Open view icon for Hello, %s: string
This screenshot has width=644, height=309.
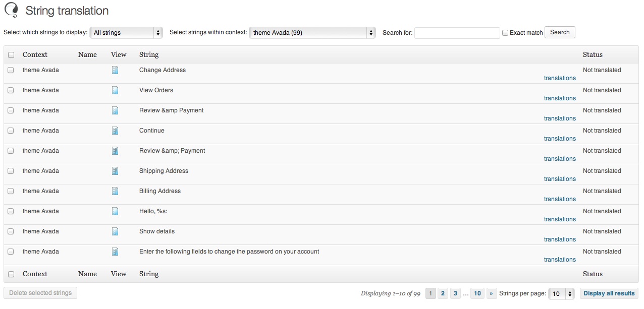(x=115, y=211)
